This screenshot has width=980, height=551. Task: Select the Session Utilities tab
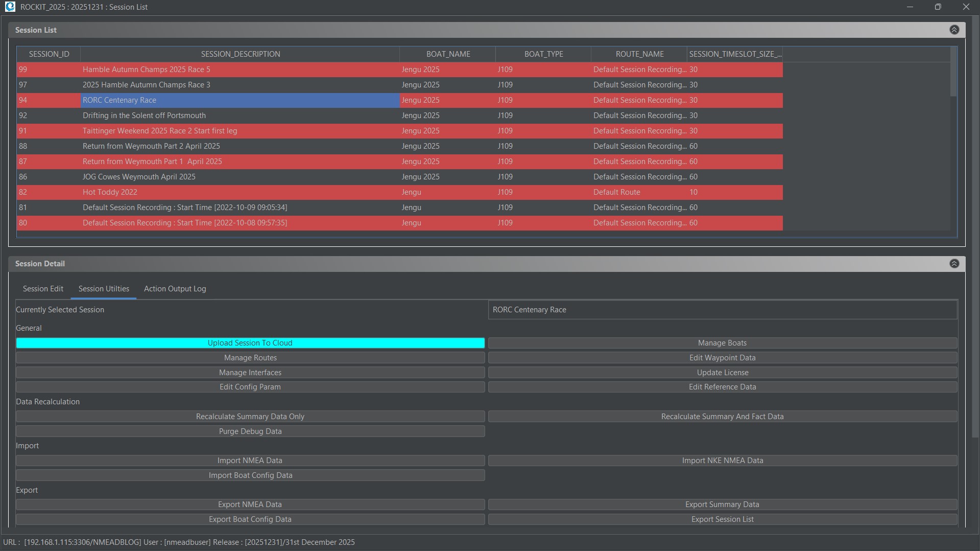click(104, 289)
